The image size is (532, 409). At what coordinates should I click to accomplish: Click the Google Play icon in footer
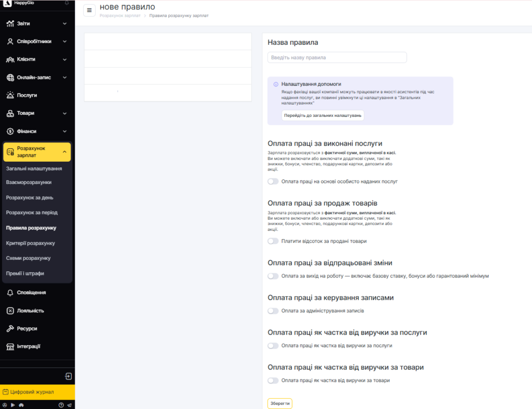[x=13, y=405]
